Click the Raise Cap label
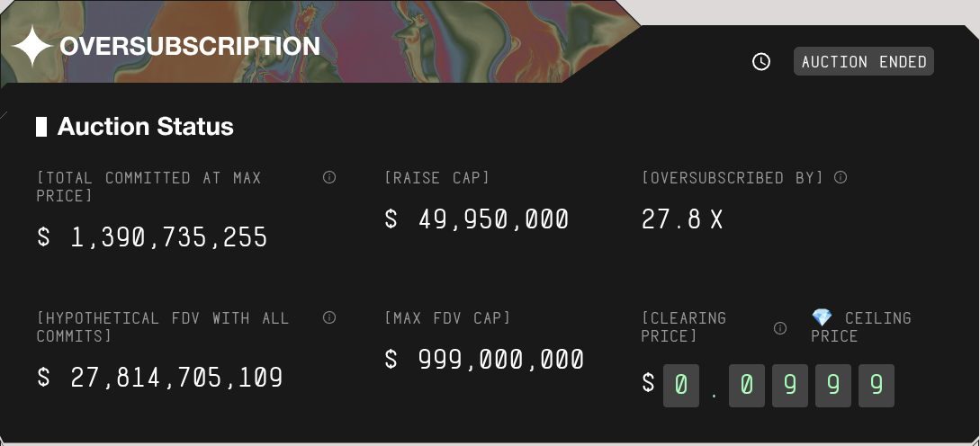Screen dimensions: 980x446 [437, 178]
